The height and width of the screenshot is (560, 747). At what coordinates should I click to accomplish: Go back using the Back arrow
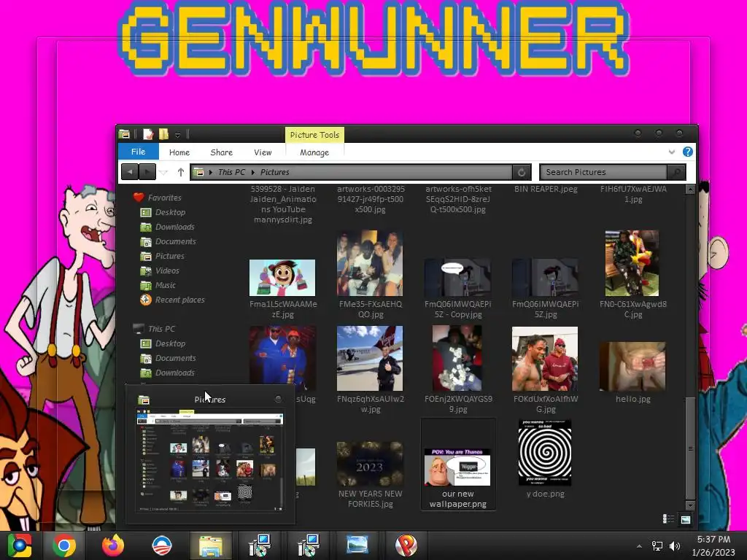(x=130, y=172)
